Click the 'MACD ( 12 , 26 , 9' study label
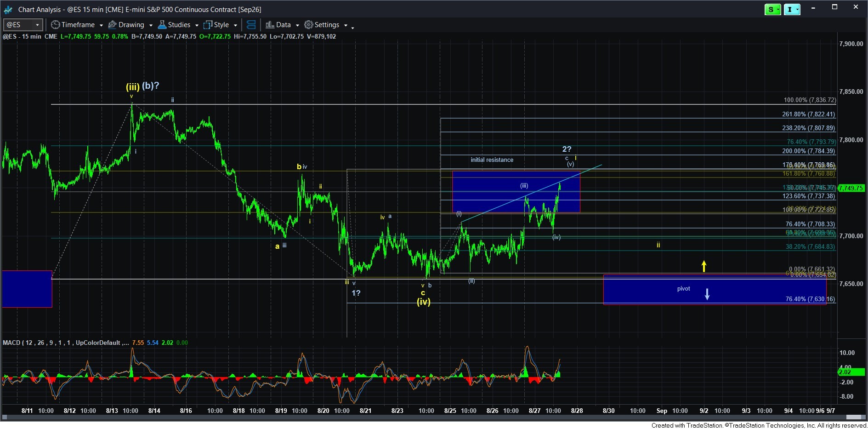868x429 pixels. pyautogui.click(x=29, y=343)
